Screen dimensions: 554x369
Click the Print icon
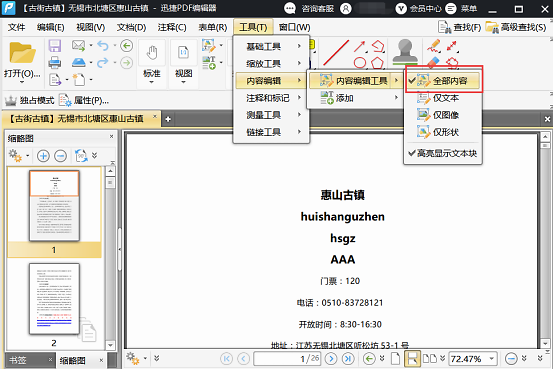(55, 63)
